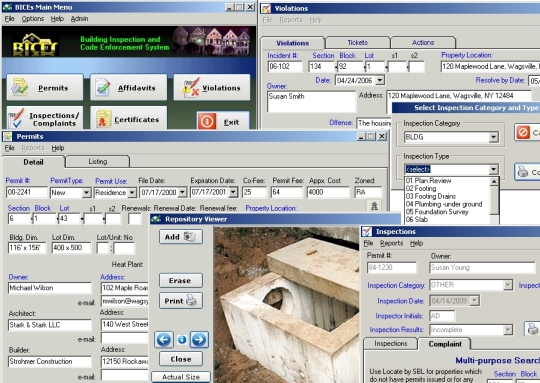Image resolution: width=540 pixels, height=383 pixels.
Task: Open File menu in BICES Main Menu
Action: (x=10, y=19)
